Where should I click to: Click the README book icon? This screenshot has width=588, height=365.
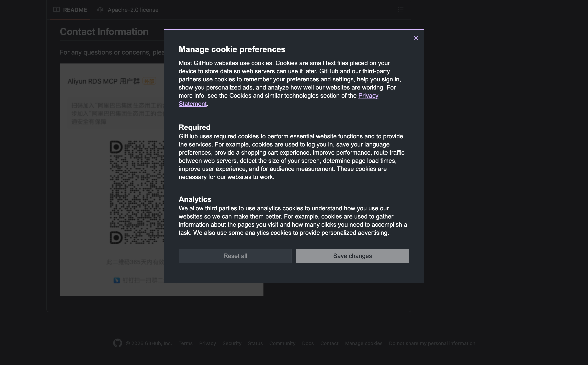[x=57, y=10]
